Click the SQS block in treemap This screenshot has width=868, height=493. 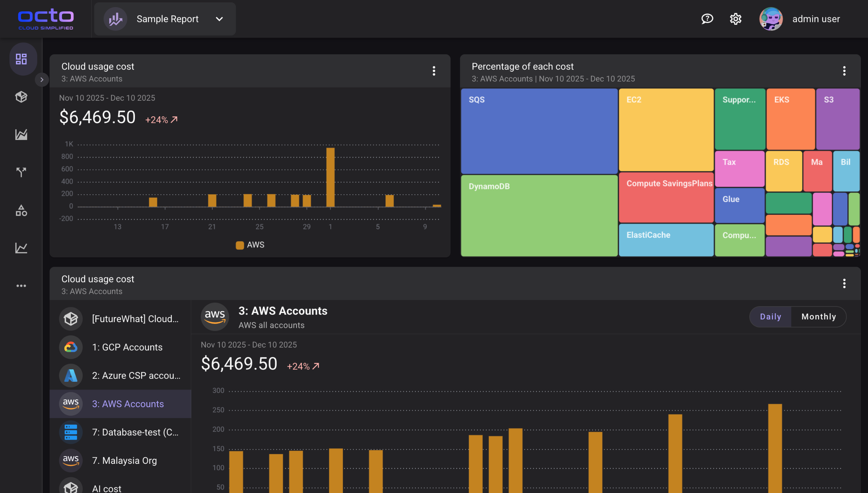pyautogui.click(x=539, y=131)
